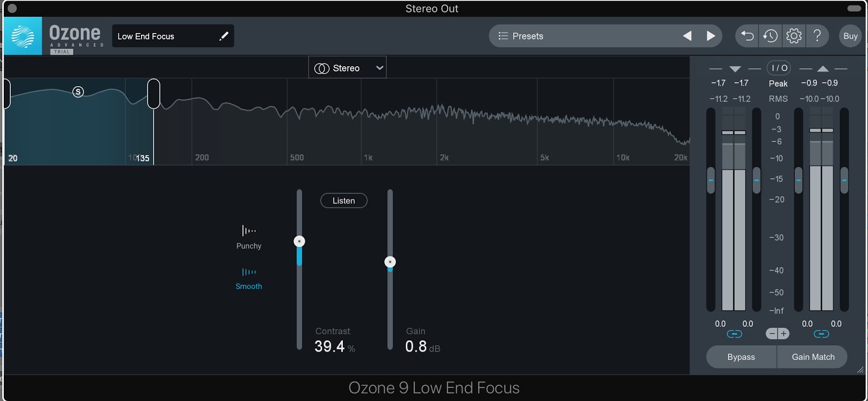Go to previous preset arrow
Image resolution: width=868 pixels, height=401 pixels.
coord(687,36)
